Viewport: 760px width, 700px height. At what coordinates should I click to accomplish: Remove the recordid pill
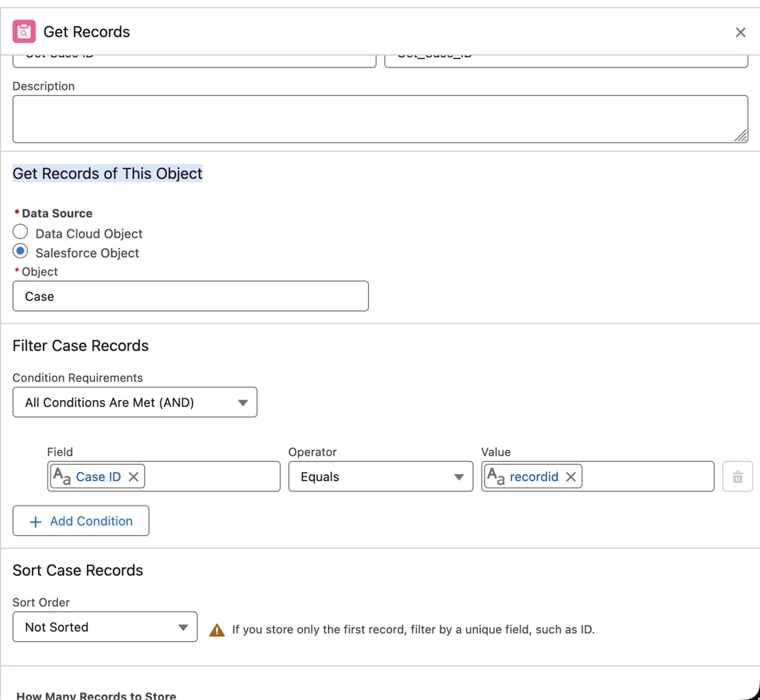(x=571, y=477)
